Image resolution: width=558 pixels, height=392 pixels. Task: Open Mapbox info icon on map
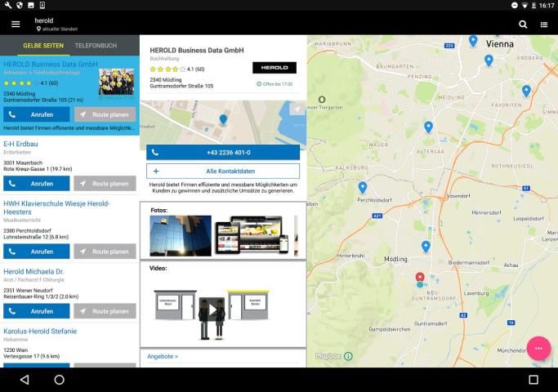348,356
